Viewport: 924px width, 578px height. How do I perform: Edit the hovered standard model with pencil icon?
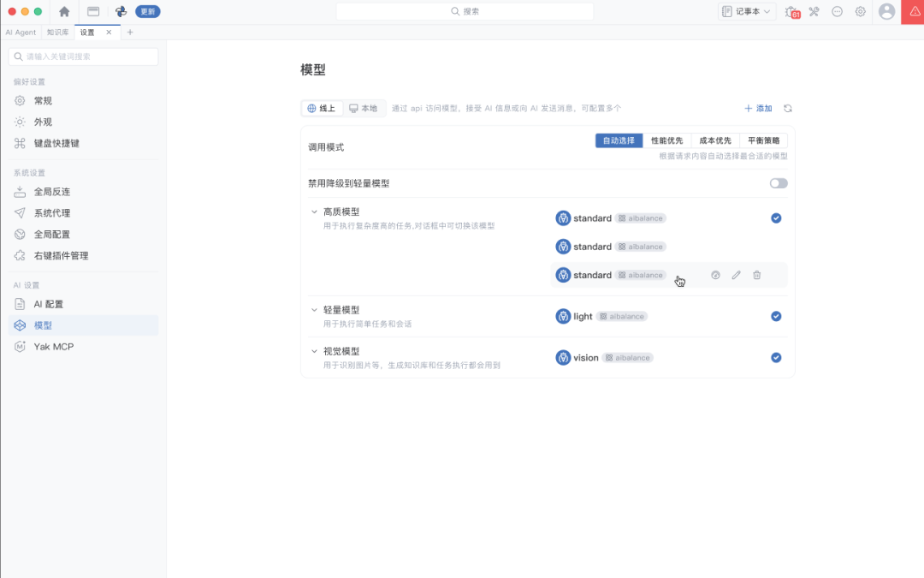click(736, 275)
